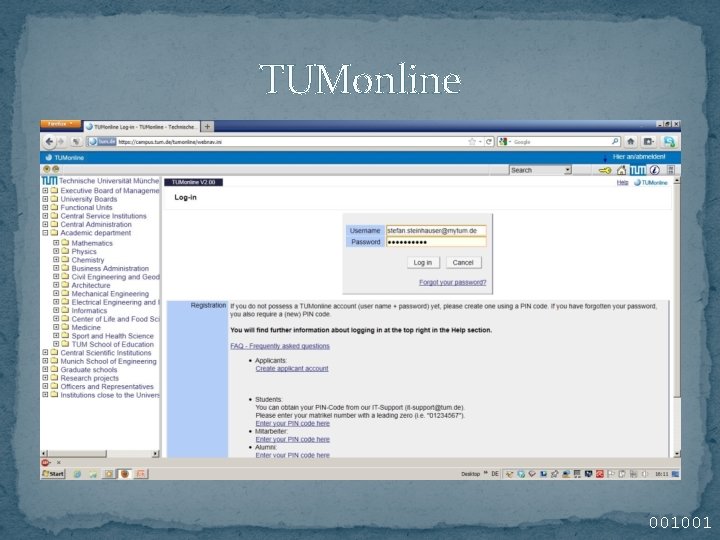
Task: Click the Username field
Action: (436, 231)
